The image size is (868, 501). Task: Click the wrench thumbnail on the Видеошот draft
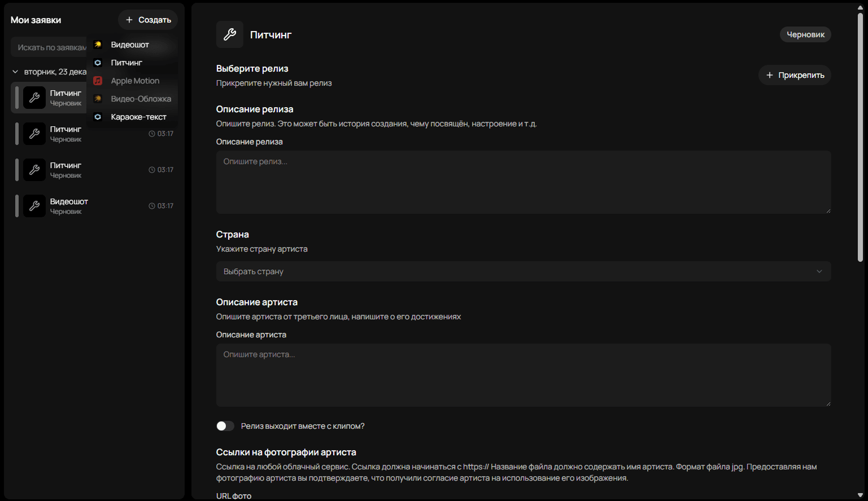(34, 206)
